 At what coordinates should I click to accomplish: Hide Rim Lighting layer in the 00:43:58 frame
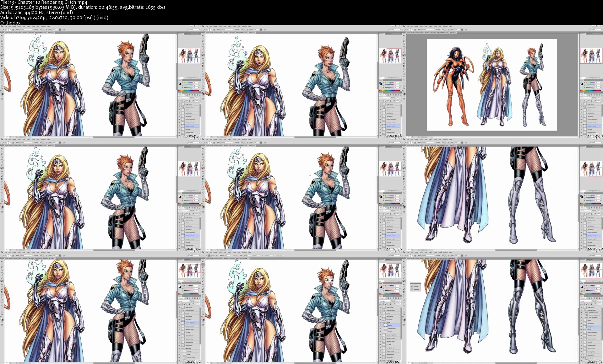(x=581, y=326)
